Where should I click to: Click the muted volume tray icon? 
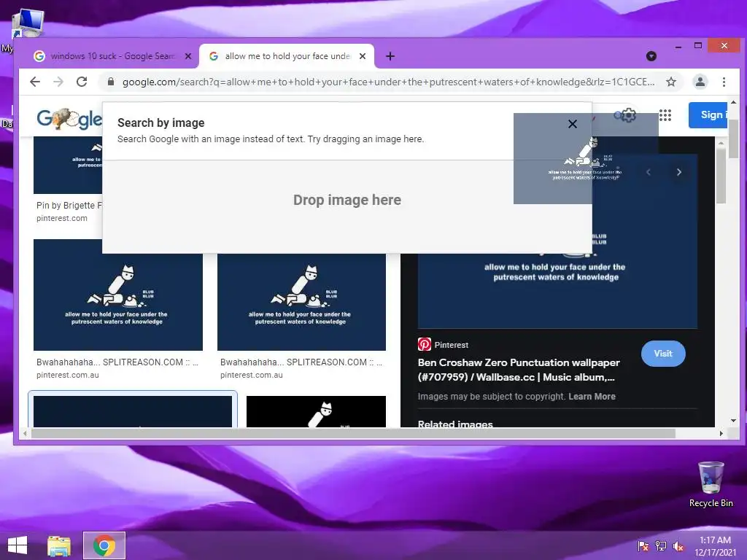tap(678, 546)
